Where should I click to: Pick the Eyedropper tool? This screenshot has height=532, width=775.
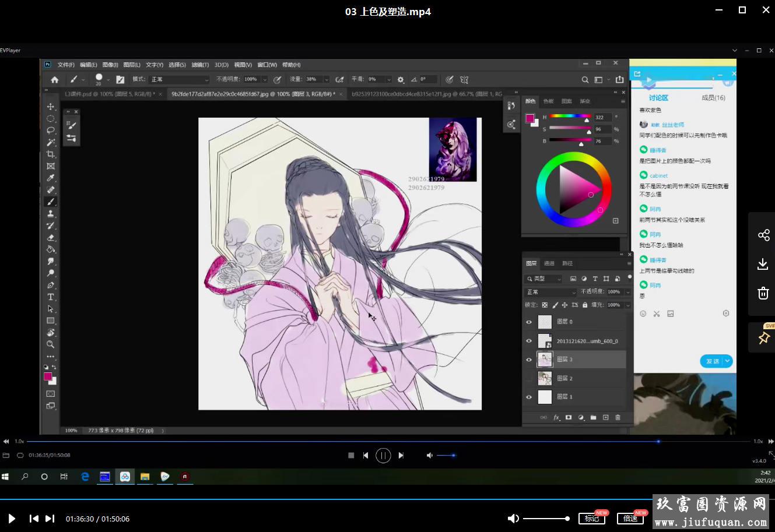51,178
